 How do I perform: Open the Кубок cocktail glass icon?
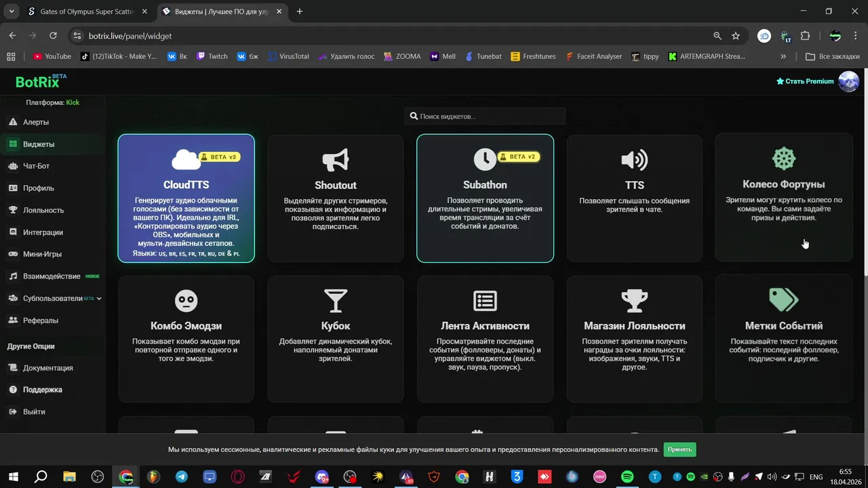[x=336, y=301]
